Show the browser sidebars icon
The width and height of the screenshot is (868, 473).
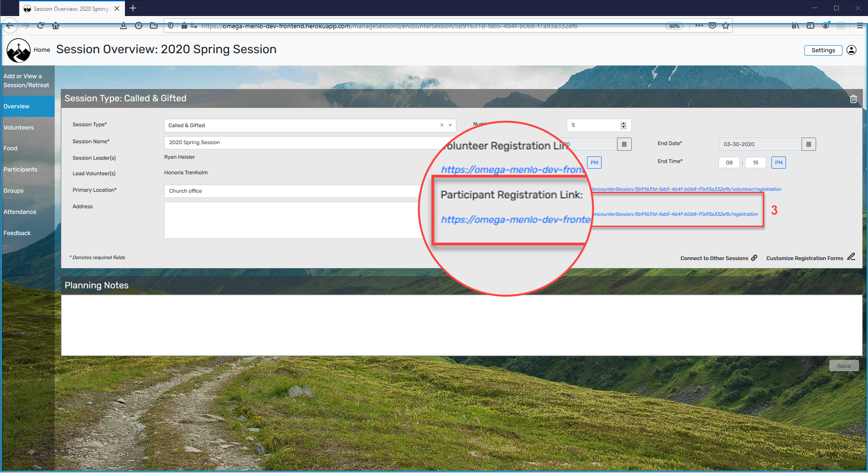point(810,26)
